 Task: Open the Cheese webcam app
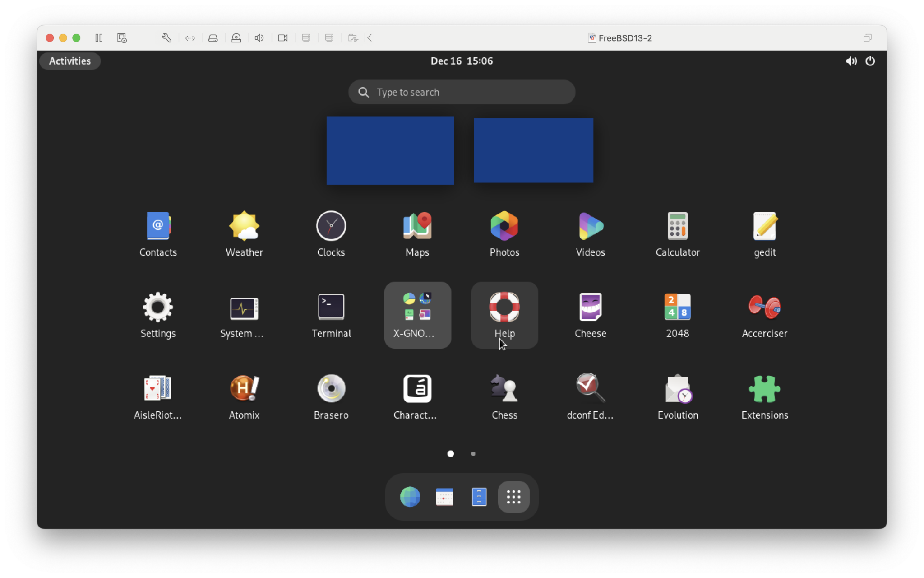pos(590,307)
